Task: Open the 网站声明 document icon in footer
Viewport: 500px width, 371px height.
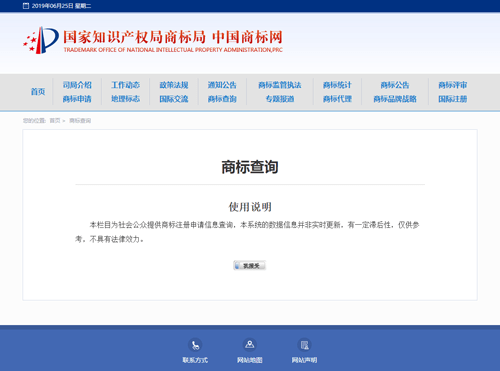Action: [x=304, y=345]
